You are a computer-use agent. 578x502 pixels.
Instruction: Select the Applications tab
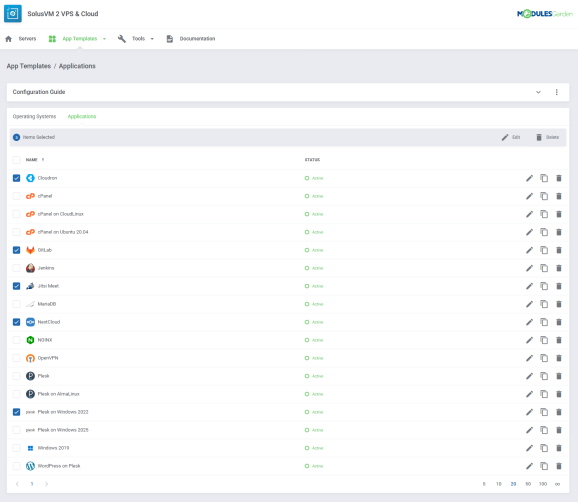point(82,116)
